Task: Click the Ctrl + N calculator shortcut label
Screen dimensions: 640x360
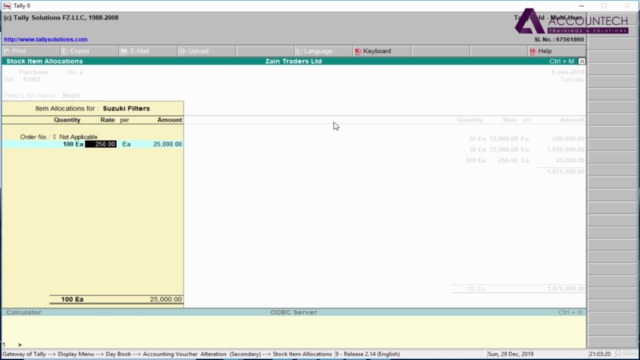Action: click(570, 312)
